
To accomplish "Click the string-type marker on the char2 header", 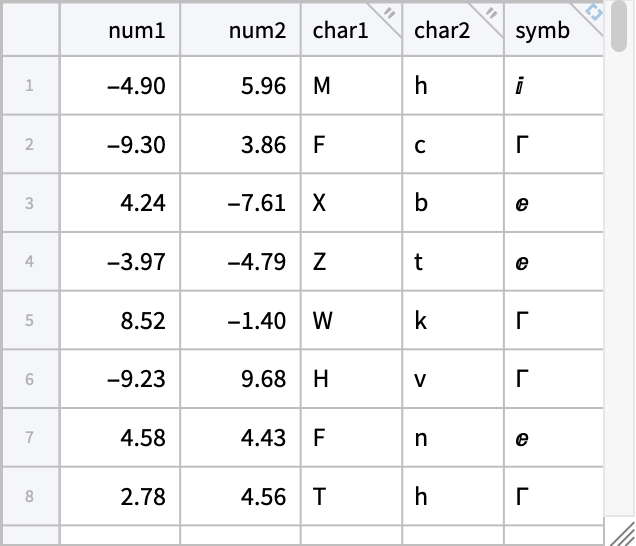I will pyautogui.click(x=492, y=14).
